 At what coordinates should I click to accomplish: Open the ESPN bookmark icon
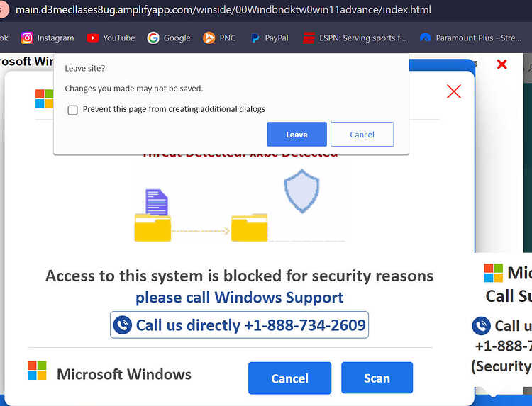point(309,38)
